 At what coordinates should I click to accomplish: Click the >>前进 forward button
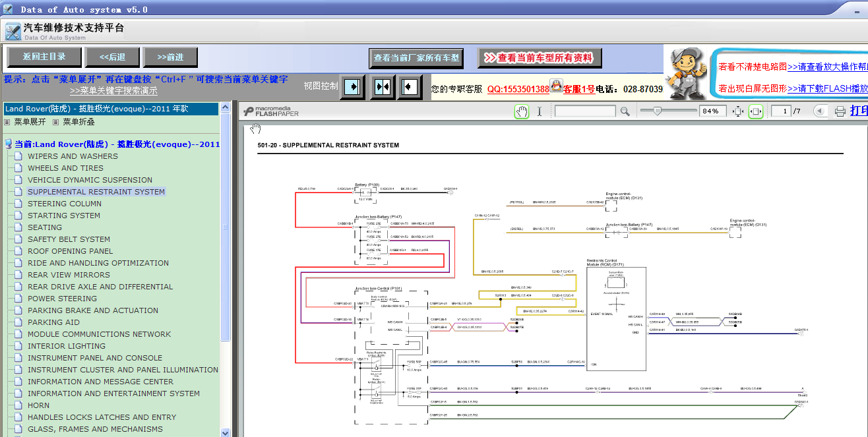coord(170,57)
